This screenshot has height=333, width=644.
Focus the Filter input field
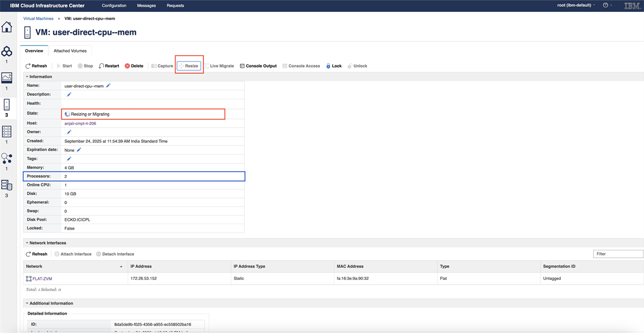618,254
